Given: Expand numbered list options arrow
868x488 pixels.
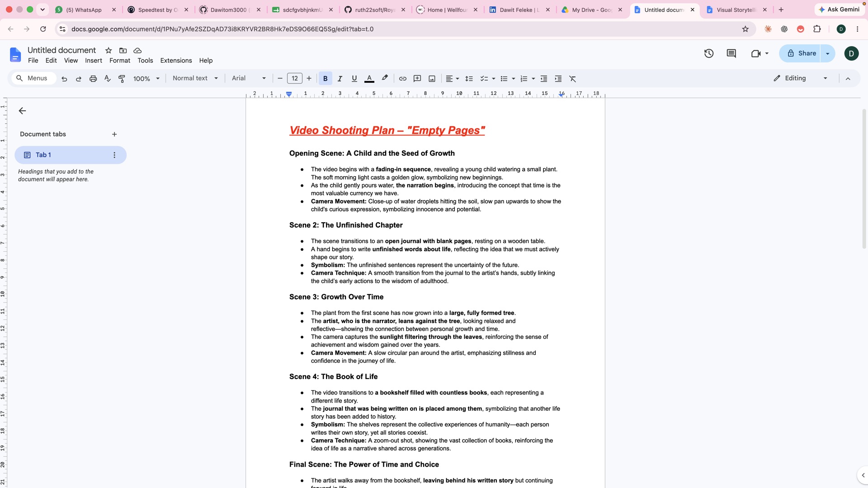Looking at the screenshot, I should [533, 79].
